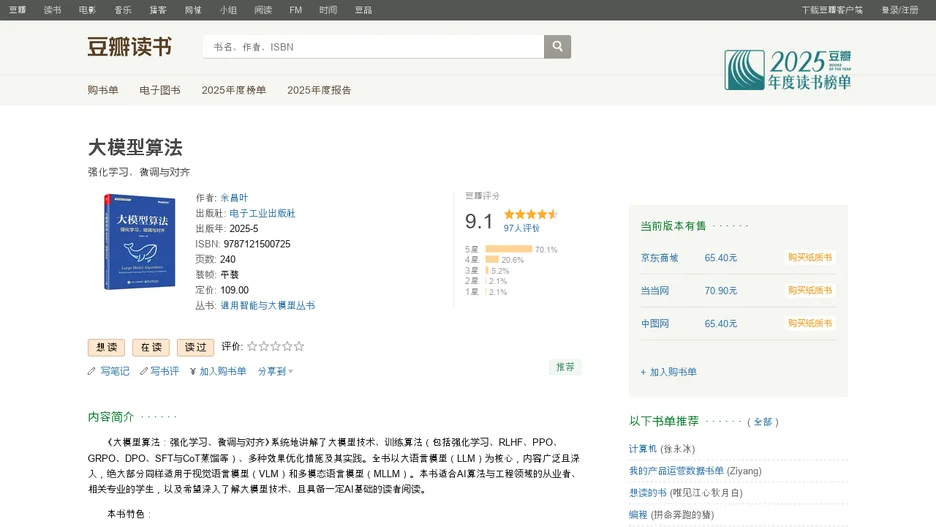936x527 pixels.
Task: Open the 电子图书 tab
Action: (x=160, y=90)
